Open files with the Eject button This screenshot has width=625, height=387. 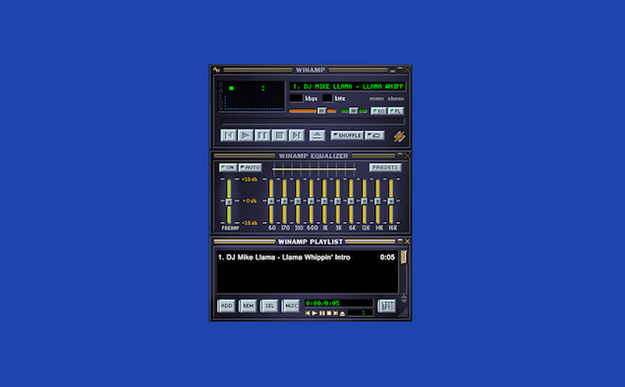317,136
